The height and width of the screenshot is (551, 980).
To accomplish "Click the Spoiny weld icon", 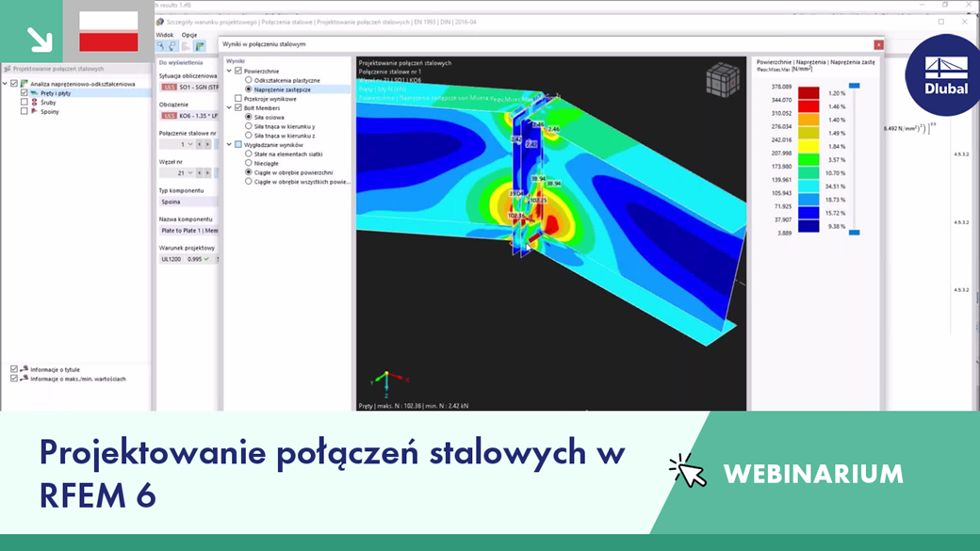I will tap(34, 111).
